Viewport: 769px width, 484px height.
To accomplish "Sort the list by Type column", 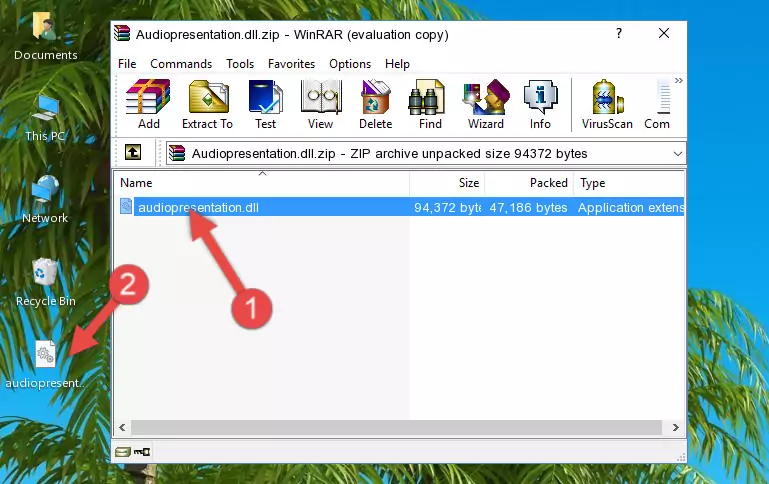I will (x=629, y=183).
